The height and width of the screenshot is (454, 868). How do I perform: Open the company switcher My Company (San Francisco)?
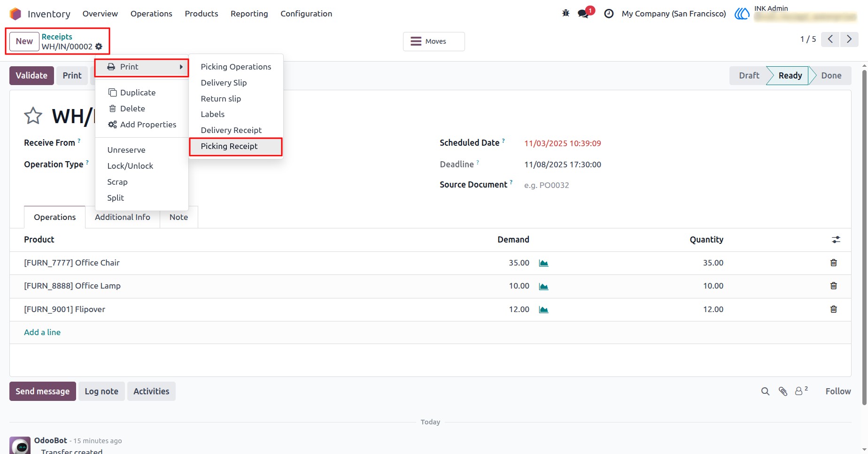click(674, 14)
